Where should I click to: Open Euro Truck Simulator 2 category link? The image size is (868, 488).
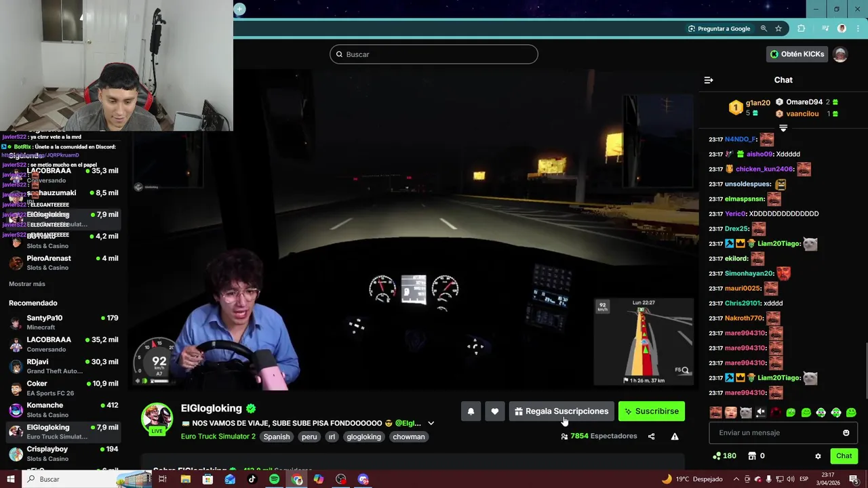[218, 436]
